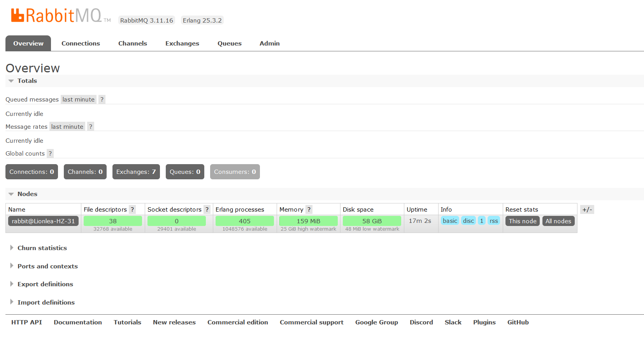
Task: Click the Reset stats column header
Action: (x=522, y=210)
